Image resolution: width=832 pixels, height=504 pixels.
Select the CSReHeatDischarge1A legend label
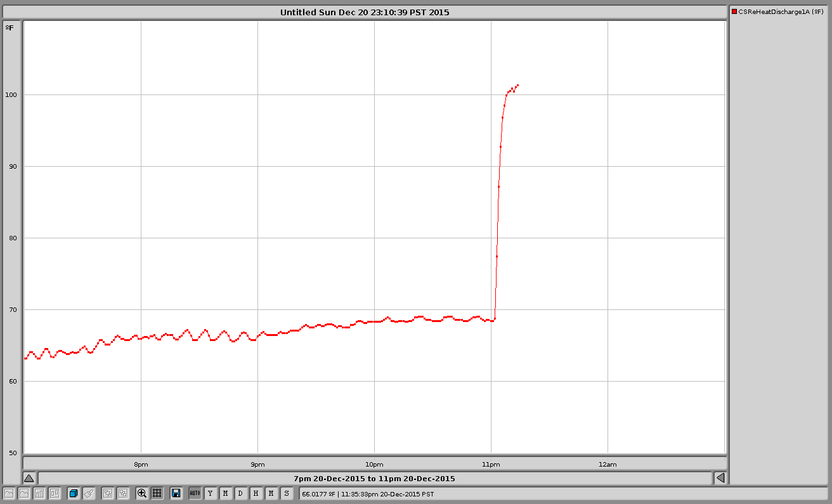coord(781,11)
